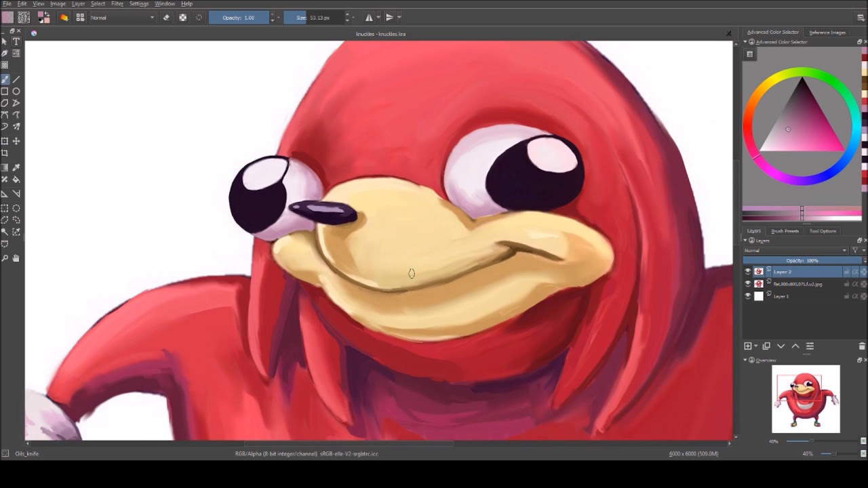Open the Settings menu
The image size is (868, 488).
click(139, 4)
